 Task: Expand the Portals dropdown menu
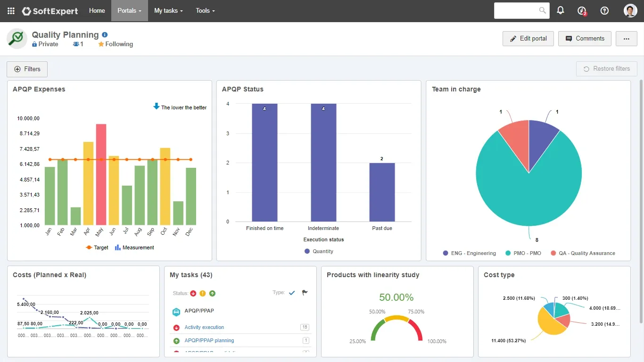pyautogui.click(x=129, y=11)
